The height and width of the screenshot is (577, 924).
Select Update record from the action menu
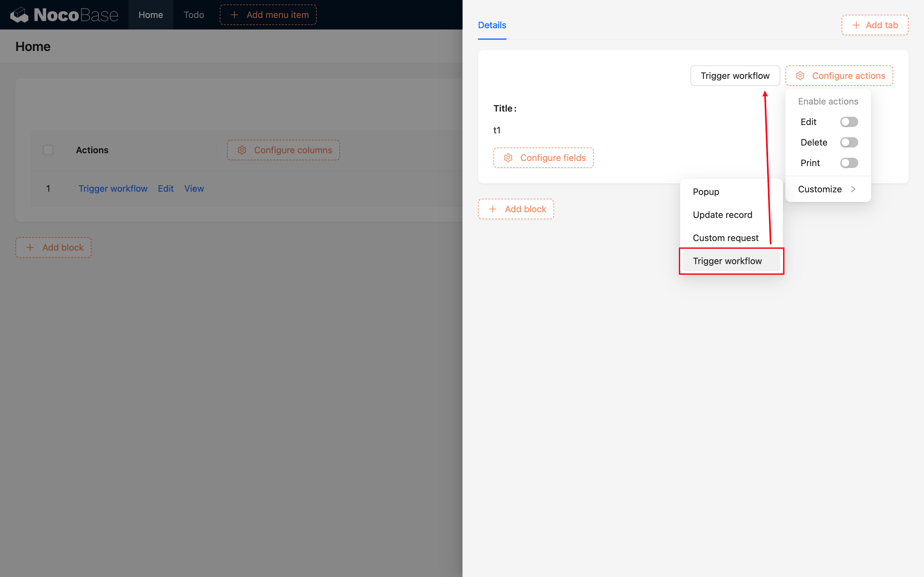(x=723, y=214)
